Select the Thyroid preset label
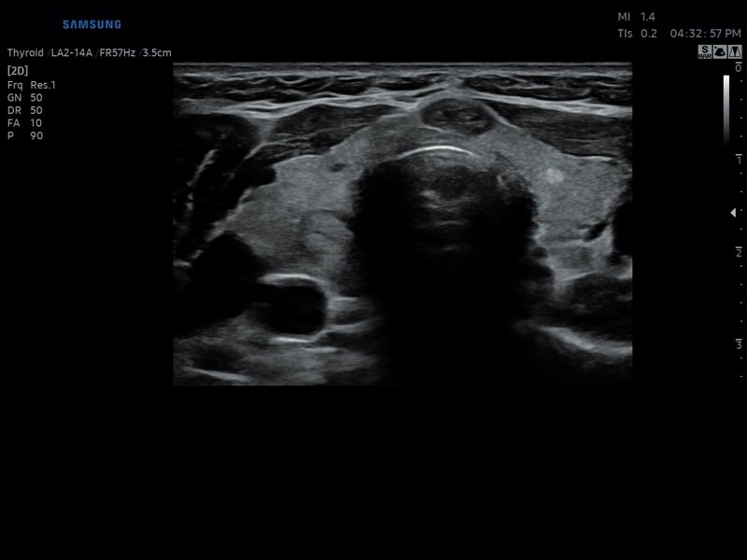Screen dimensions: 747x560 25,53
